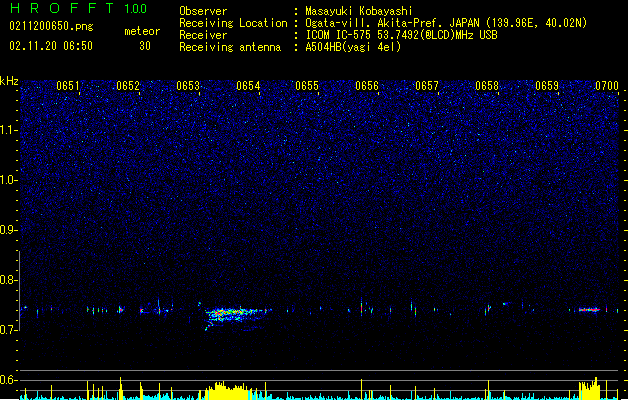Image resolution: width=629 pixels, height=400 pixels.
Task: Click the short red echo before 0700
Action: click(x=589, y=310)
